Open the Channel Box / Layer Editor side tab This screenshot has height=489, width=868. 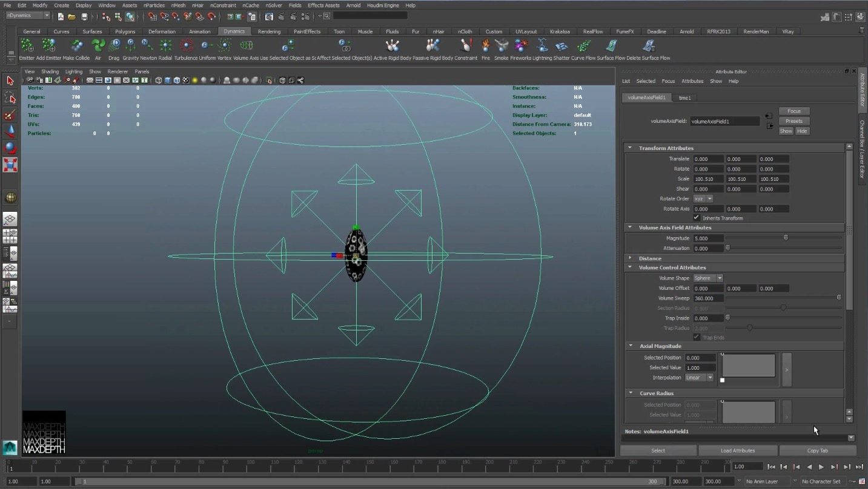tap(863, 149)
